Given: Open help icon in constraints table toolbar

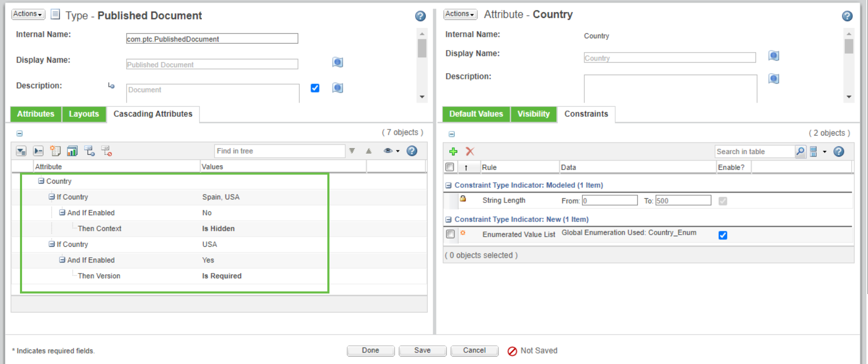Looking at the screenshot, I should click(839, 151).
